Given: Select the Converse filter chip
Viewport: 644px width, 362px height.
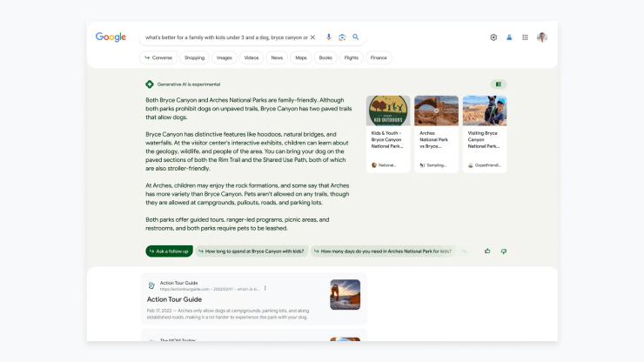Looking at the screenshot, I should (x=158, y=57).
